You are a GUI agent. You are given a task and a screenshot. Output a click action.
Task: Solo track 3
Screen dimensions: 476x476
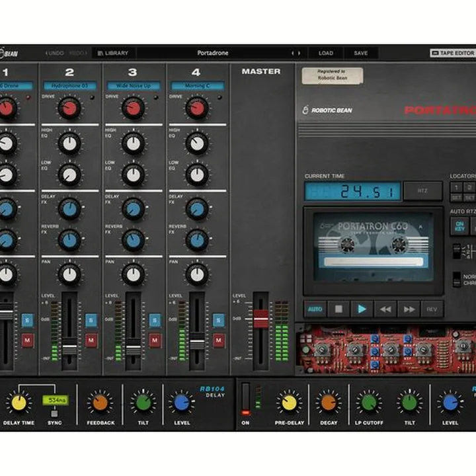pos(155,320)
